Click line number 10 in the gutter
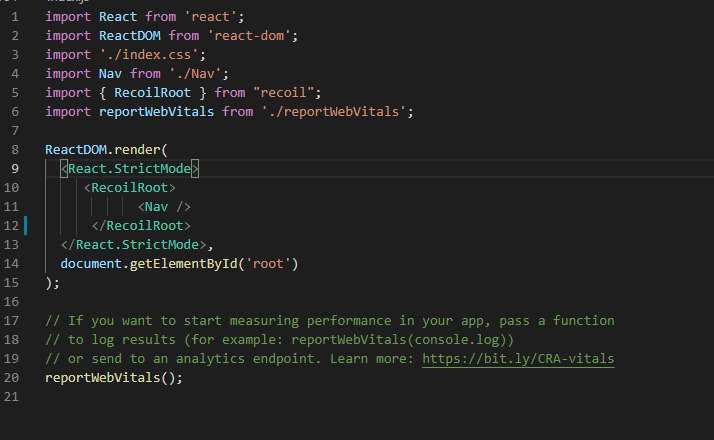714x440 pixels. [11, 188]
